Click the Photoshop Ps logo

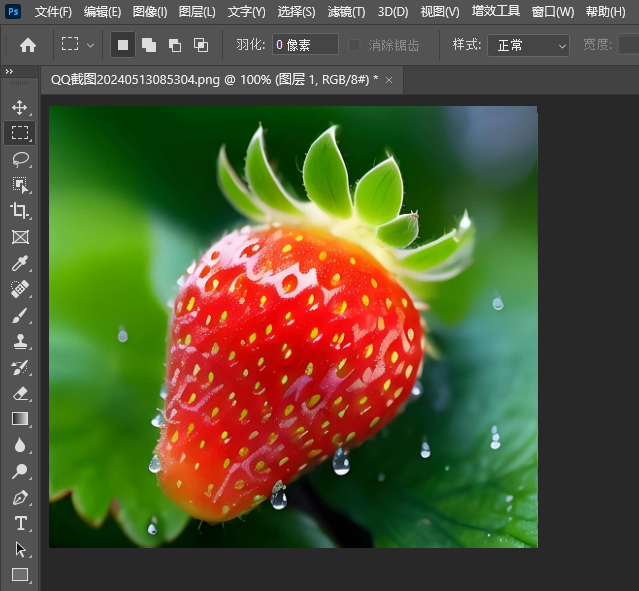[x=13, y=11]
